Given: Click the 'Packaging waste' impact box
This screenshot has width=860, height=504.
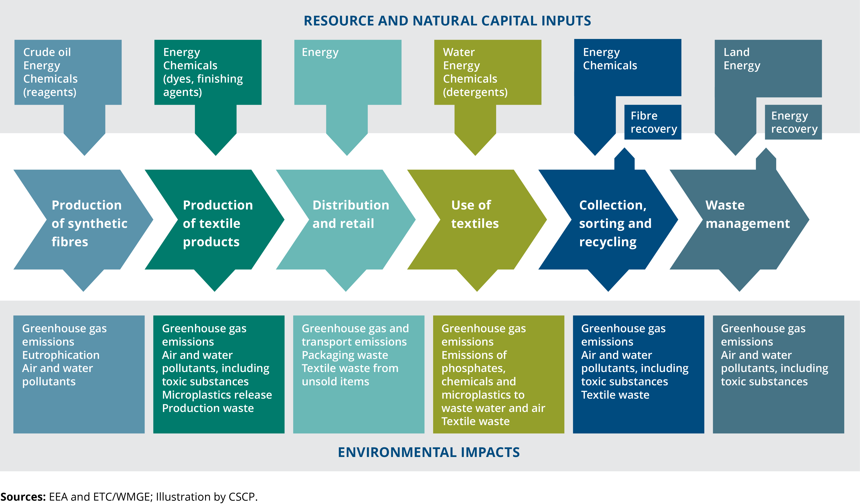Looking at the screenshot, I should (x=359, y=374).
